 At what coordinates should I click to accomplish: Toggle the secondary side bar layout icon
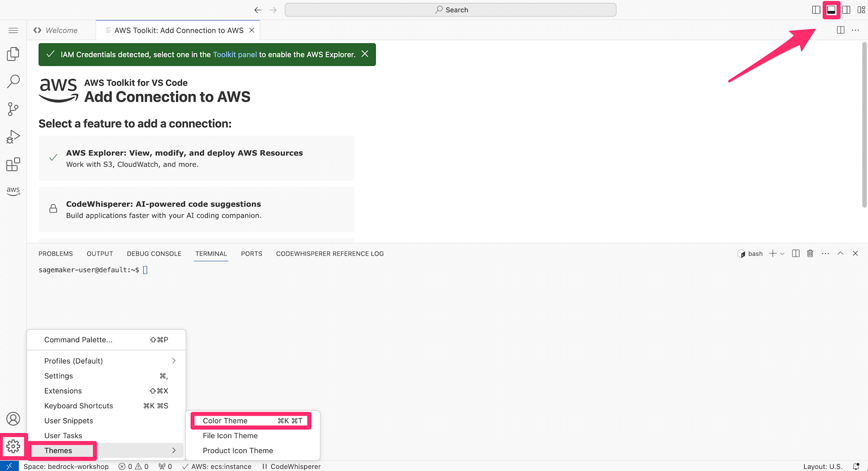click(846, 10)
